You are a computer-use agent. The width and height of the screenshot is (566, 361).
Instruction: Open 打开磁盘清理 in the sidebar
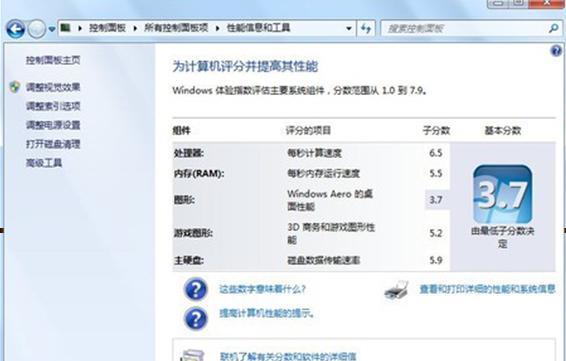tap(53, 144)
